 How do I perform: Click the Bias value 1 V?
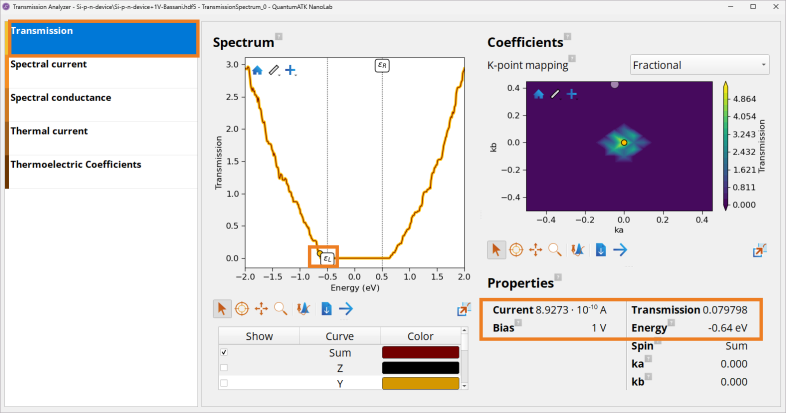click(599, 328)
